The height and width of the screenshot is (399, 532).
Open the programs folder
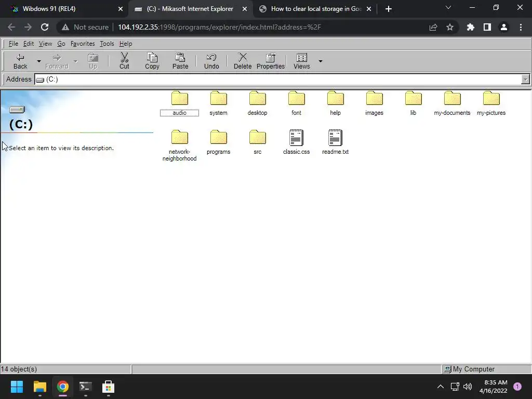click(218, 142)
